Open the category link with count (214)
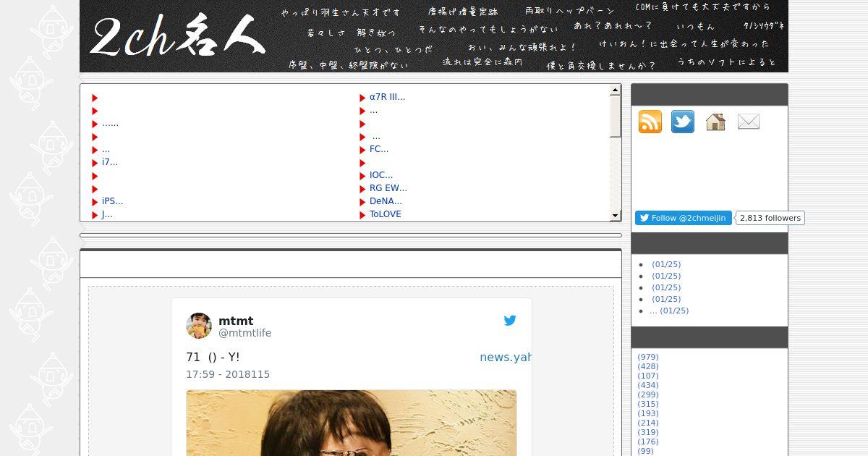This screenshot has width=868, height=456. coord(648,423)
